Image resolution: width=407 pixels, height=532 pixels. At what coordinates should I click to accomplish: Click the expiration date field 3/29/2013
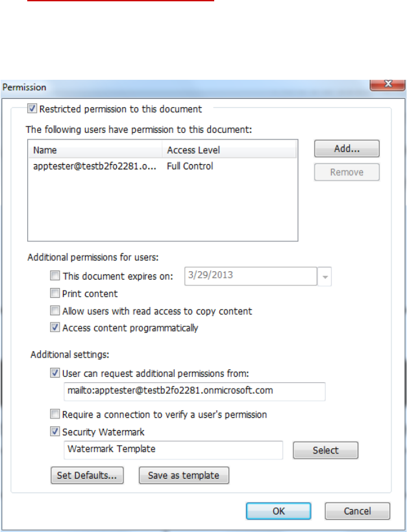251,276
